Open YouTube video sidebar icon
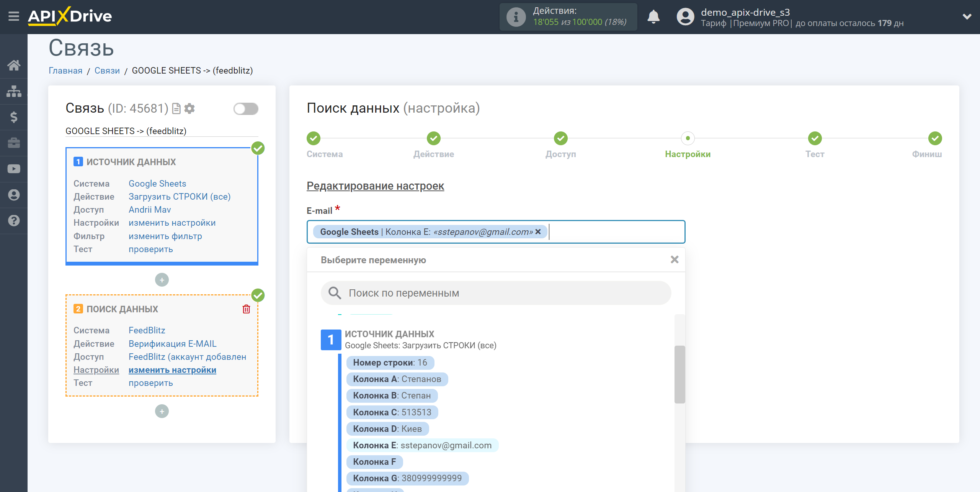980x492 pixels. [14, 169]
